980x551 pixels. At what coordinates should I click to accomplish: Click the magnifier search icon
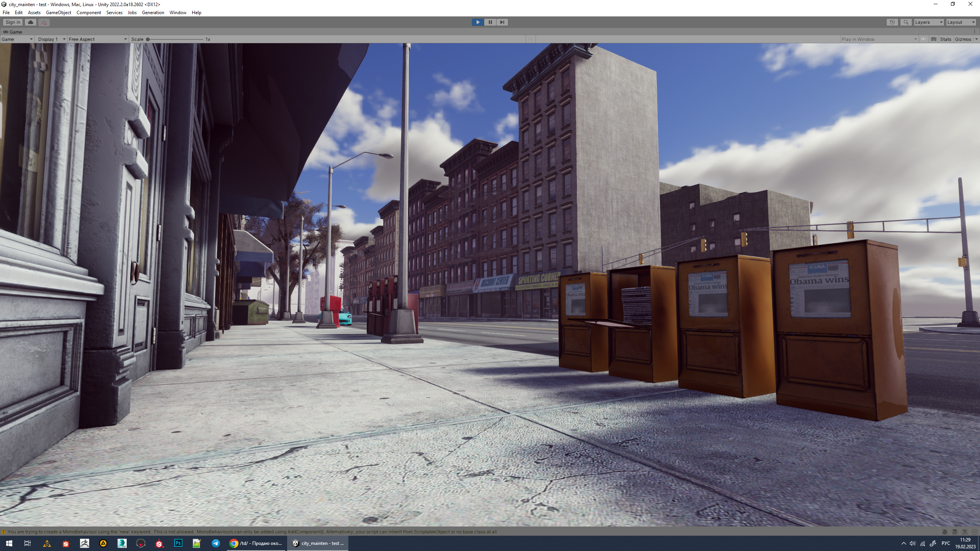click(906, 22)
